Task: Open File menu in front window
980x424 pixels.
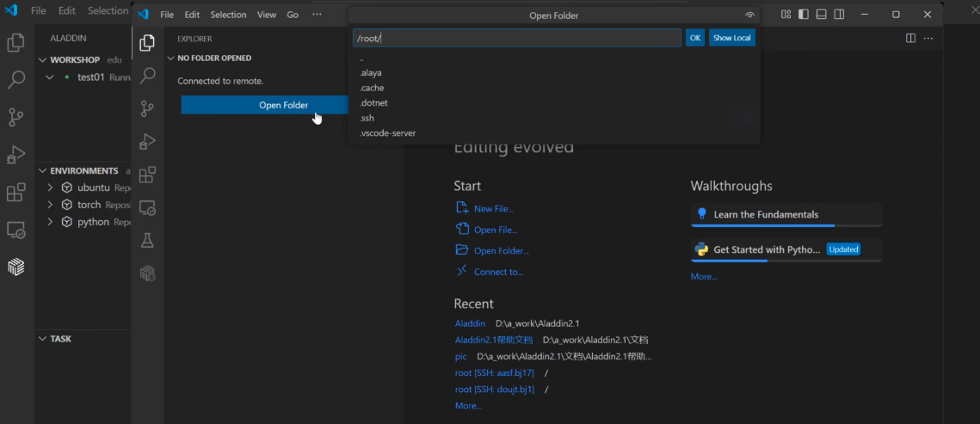Action: click(167, 15)
